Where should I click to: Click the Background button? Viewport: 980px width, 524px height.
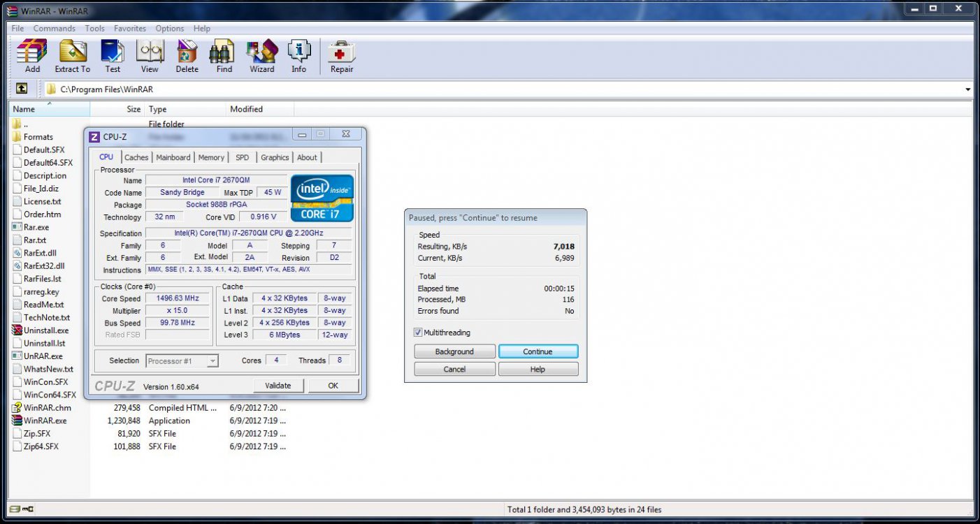point(454,351)
